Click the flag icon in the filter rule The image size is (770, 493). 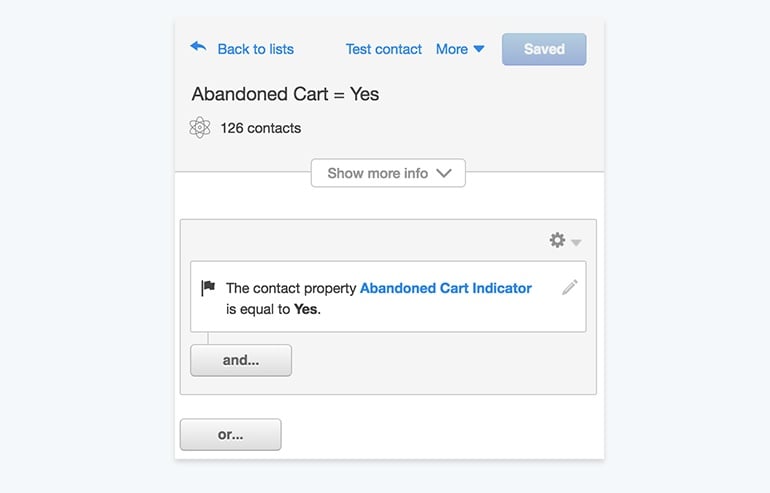208,287
